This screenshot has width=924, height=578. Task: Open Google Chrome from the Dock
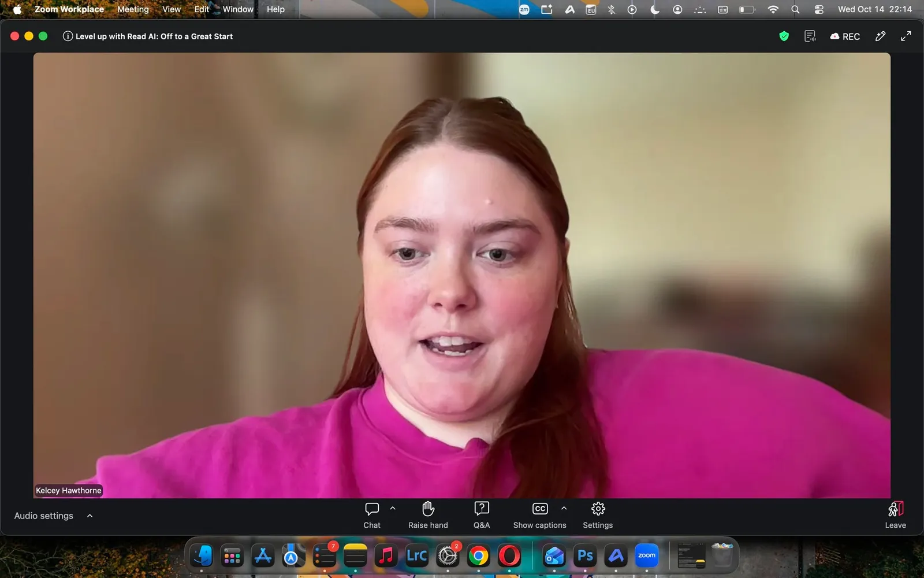pyautogui.click(x=478, y=556)
